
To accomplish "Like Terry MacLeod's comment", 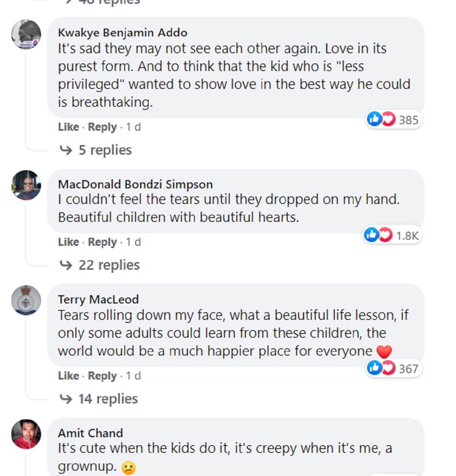I will tap(68, 376).
